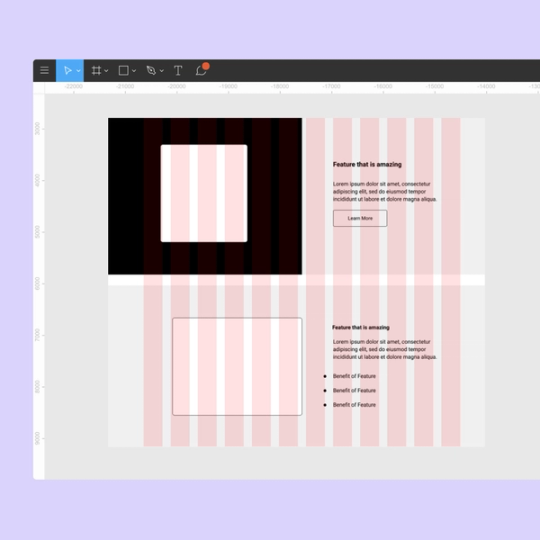540x540 pixels.
Task: Select the Frame tool
Action: click(96, 71)
